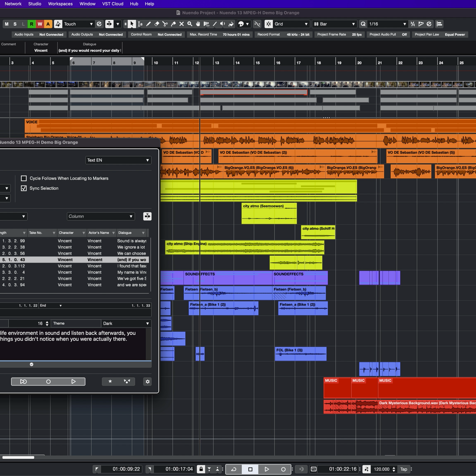Image resolution: width=476 pixels, height=476 pixels.
Task: Open the Workspaces menu
Action: pyautogui.click(x=60, y=4)
